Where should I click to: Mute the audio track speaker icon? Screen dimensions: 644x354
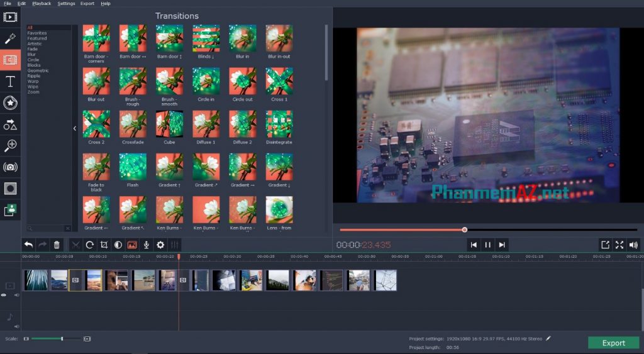17,326
